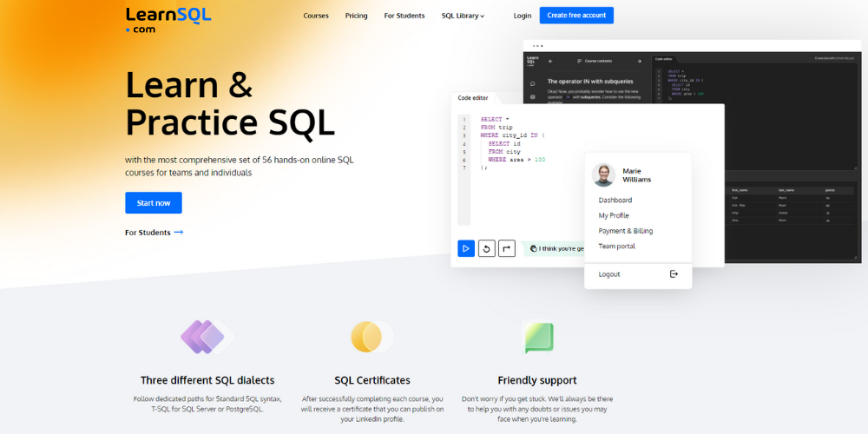
Task: Click the Course contents list icon
Action: tap(580, 62)
